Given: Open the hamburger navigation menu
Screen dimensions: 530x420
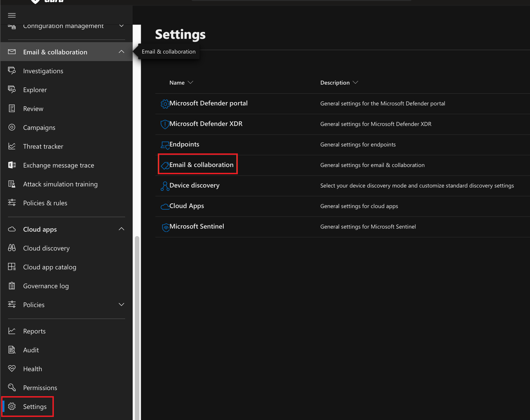Looking at the screenshot, I should coord(12,15).
